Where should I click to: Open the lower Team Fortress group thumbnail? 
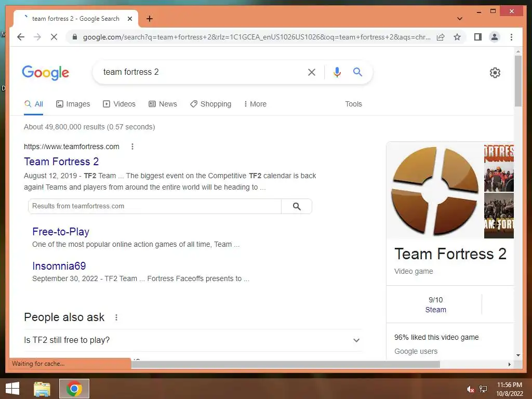(x=499, y=216)
